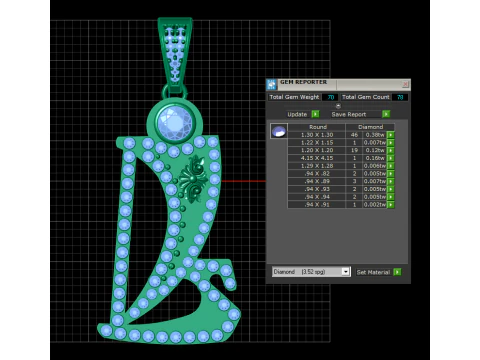Select the .94 X .93 size cell
Image resolution: width=480 pixels, height=360 pixels.
pyautogui.click(x=317, y=189)
